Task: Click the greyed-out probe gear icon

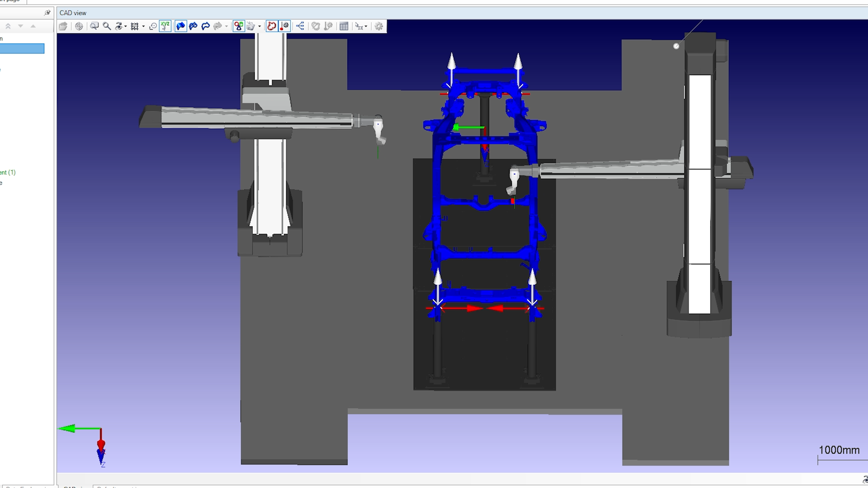Action: pos(328,26)
